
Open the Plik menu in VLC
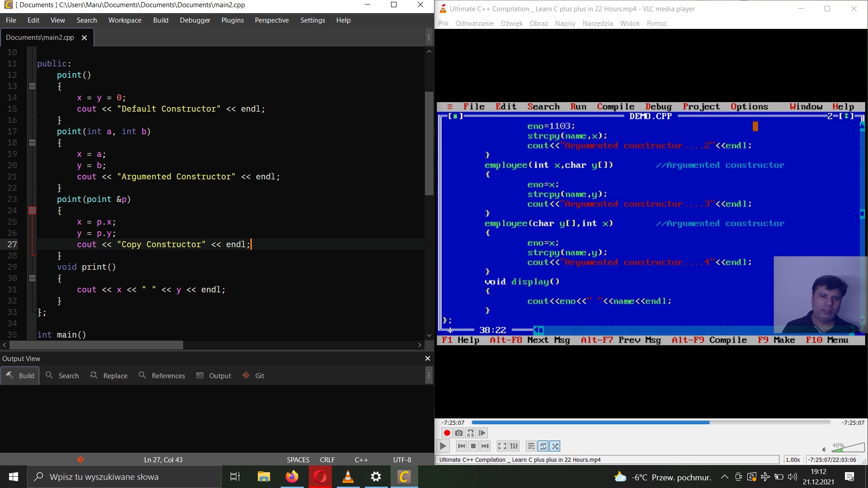[x=443, y=23]
